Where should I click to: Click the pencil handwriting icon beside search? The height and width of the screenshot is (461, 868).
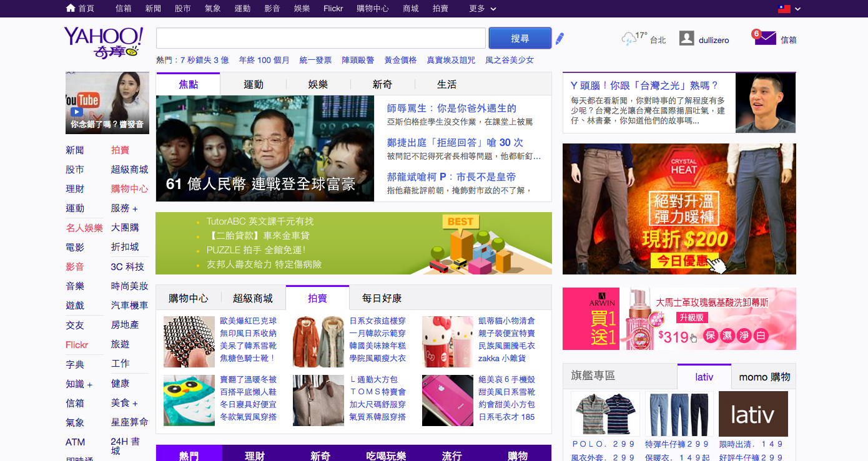pos(560,39)
